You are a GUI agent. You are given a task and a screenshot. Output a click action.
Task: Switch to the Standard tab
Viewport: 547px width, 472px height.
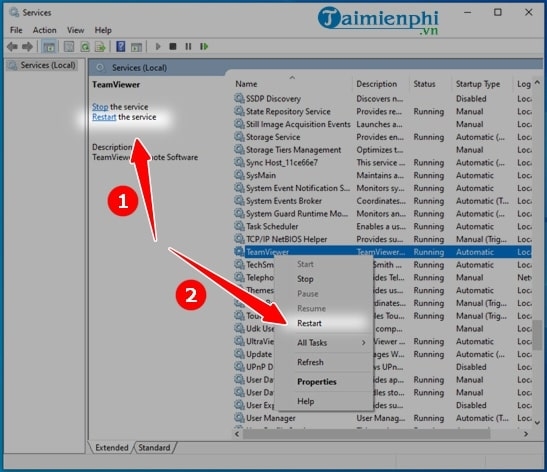(154, 448)
